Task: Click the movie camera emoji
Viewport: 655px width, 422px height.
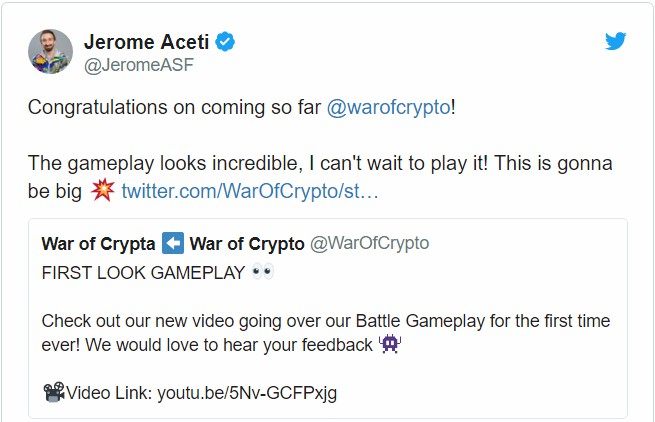Action: coord(53,392)
